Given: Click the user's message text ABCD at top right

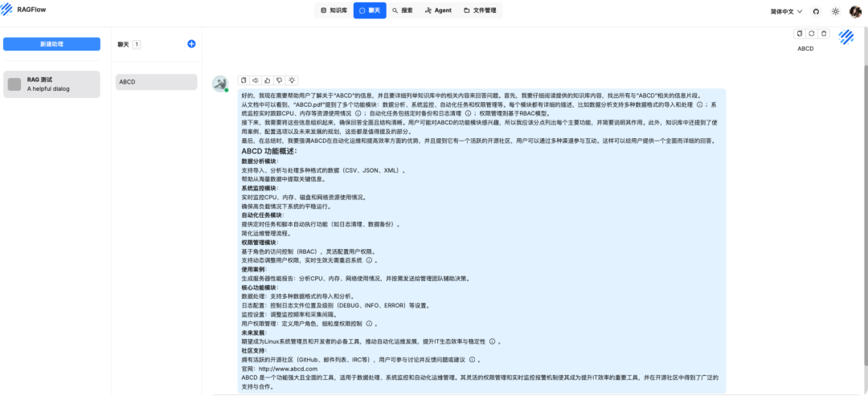Looking at the screenshot, I should [805, 49].
